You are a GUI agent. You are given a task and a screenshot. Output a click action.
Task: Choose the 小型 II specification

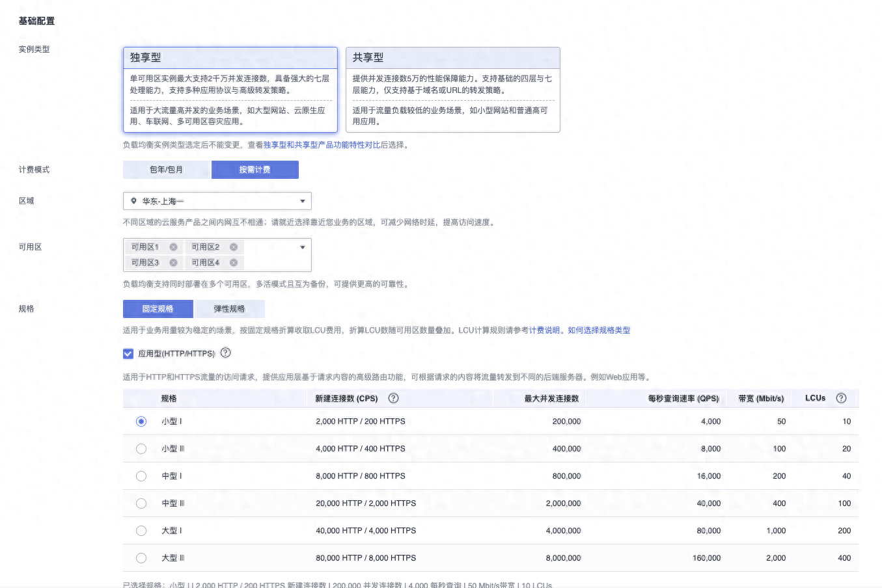coord(141,448)
